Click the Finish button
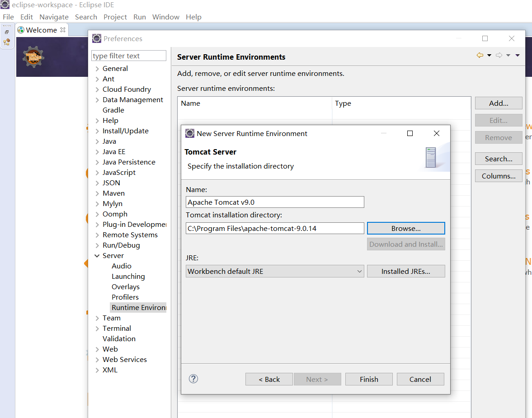 pyautogui.click(x=369, y=379)
